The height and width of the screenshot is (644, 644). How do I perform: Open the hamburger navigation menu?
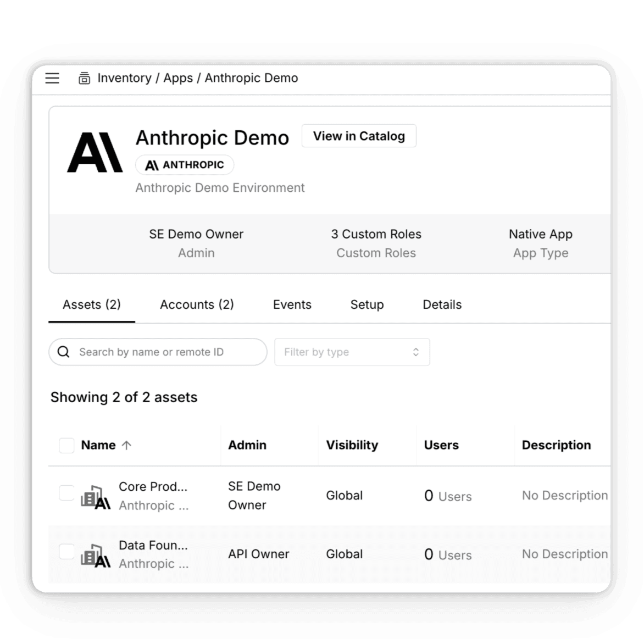(x=52, y=78)
